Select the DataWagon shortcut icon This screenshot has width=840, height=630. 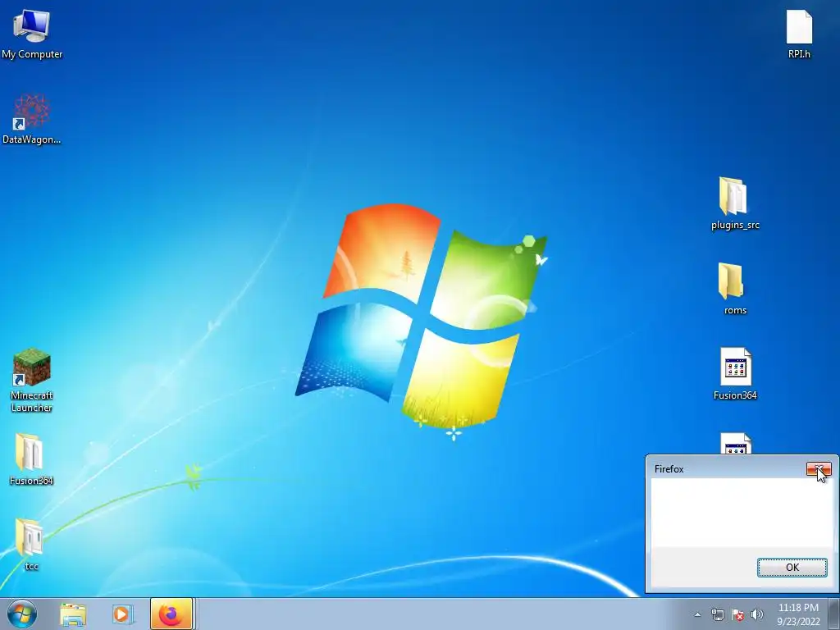(32, 118)
